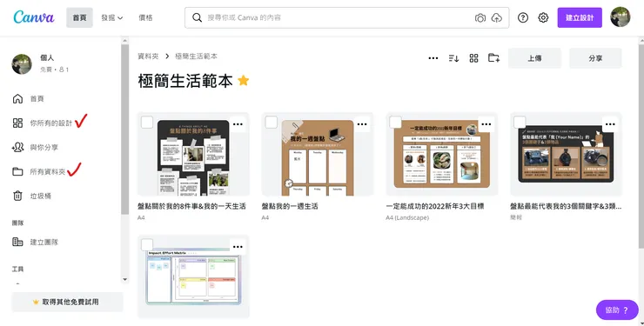Open more options on 盤點我的一週生活 card
Screen dimensions: 644x326
click(362, 124)
